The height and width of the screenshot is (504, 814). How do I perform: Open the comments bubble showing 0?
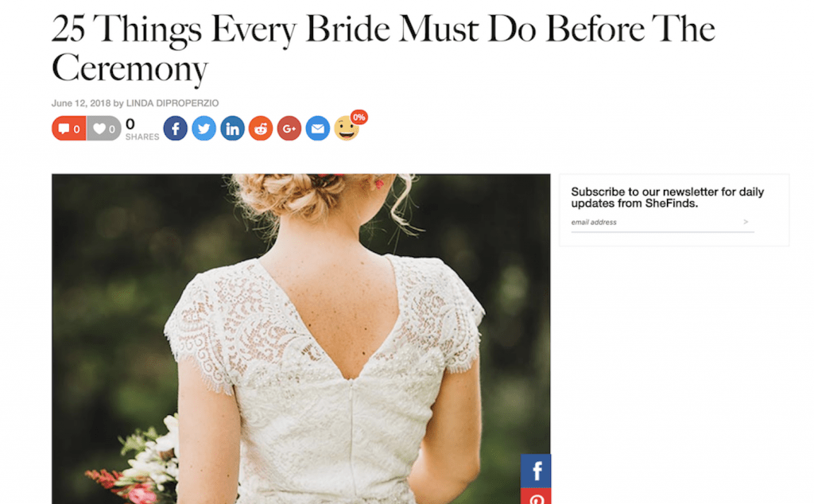[x=69, y=129]
